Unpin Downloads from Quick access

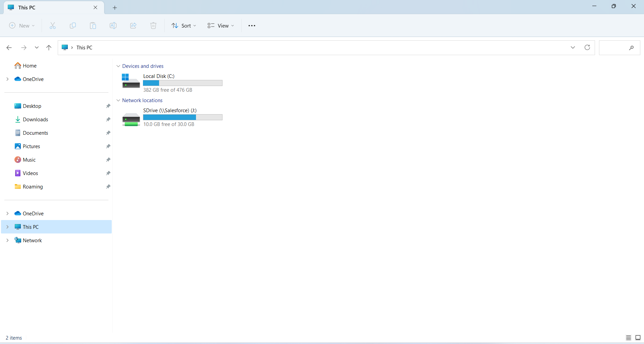108,119
